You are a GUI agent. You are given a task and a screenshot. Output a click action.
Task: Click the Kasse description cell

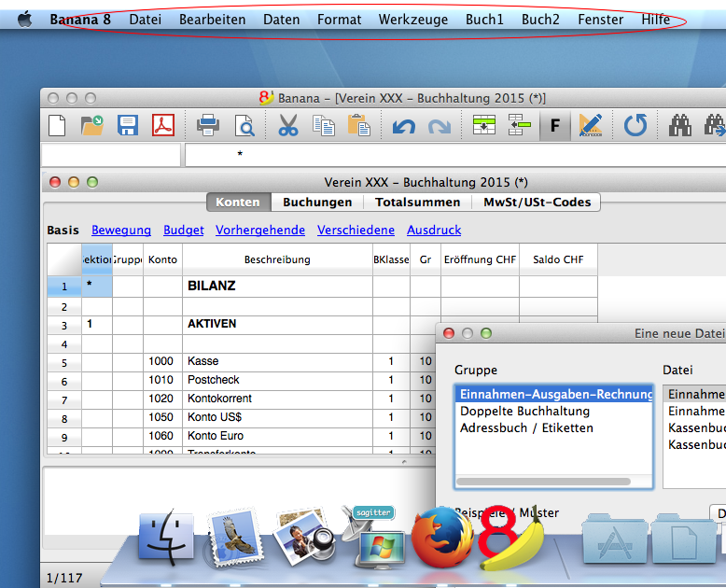(x=277, y=361)
